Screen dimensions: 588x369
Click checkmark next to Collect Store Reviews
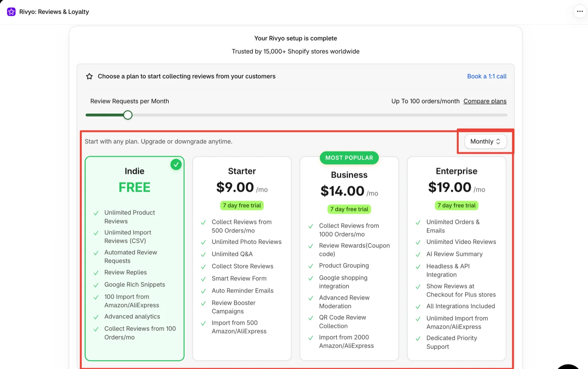203,267
